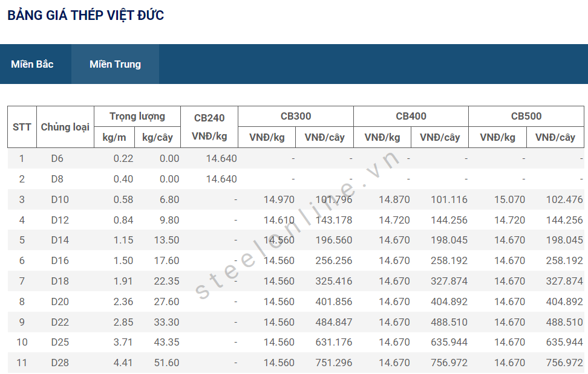Click the 325.416 value in D18 row
The height and width of the screenshot is (374, 588).
(x=334, y=281)
